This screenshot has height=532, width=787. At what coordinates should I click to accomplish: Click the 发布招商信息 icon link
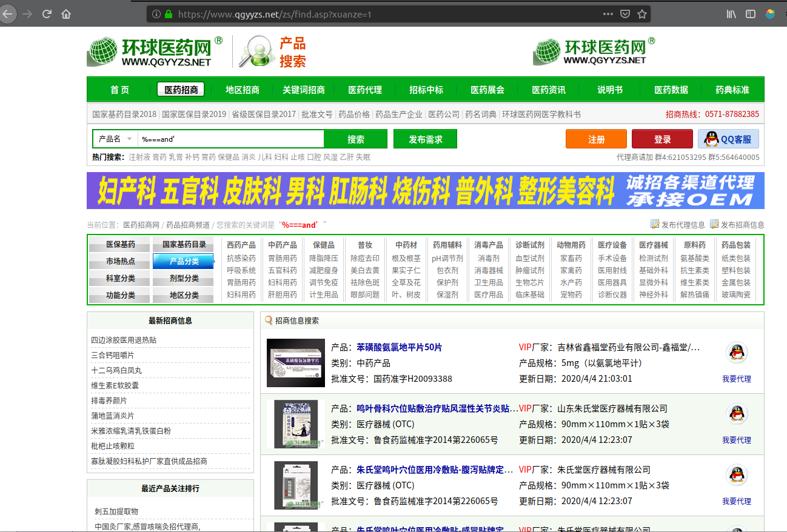click(737, 225)
